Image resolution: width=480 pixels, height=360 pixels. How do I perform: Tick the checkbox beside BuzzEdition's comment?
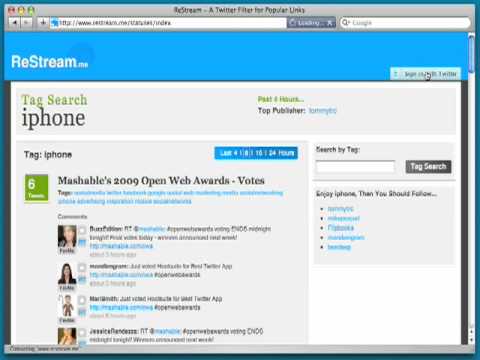click(x=82, y=230)
